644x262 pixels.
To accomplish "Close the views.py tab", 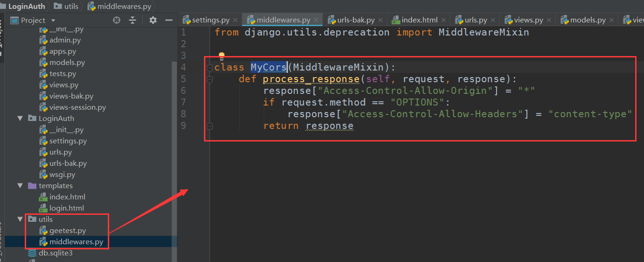I will (x=550, y=20).
